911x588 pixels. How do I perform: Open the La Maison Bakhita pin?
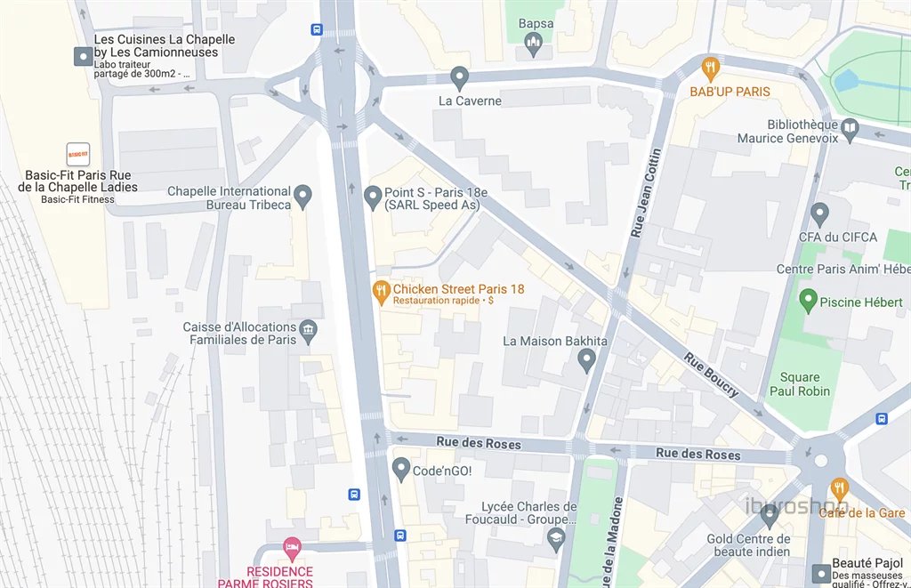(x=586, y=360)
